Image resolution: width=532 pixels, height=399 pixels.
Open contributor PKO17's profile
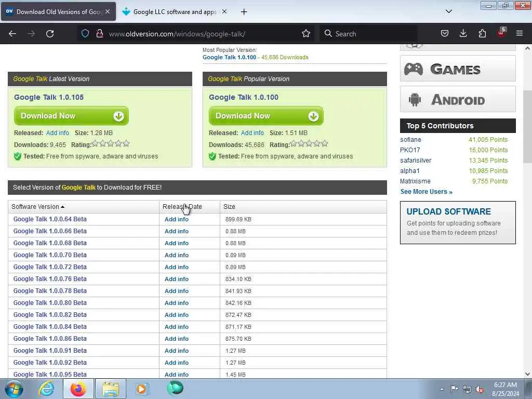pyautogui.click(x=410, y=150)
